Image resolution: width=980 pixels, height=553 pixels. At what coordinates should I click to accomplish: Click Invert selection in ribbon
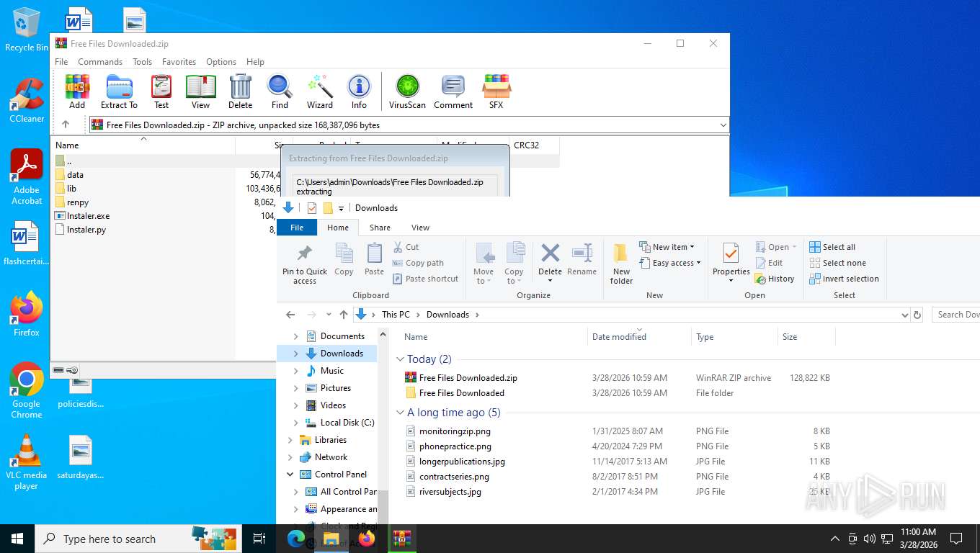click(x=844, y=279)
